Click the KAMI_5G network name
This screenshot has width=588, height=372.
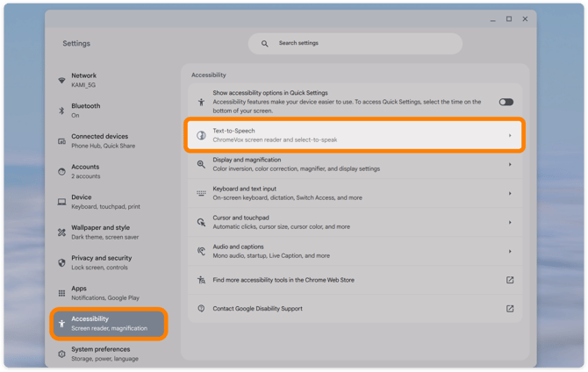pyautogui.click(x=83, y=85)
